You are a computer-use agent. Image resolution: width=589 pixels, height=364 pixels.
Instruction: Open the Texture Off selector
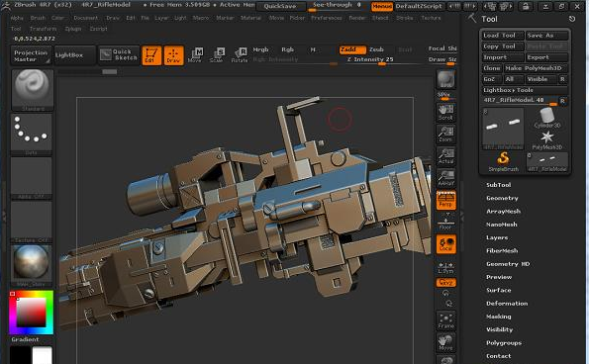click(x=32, y=222)
